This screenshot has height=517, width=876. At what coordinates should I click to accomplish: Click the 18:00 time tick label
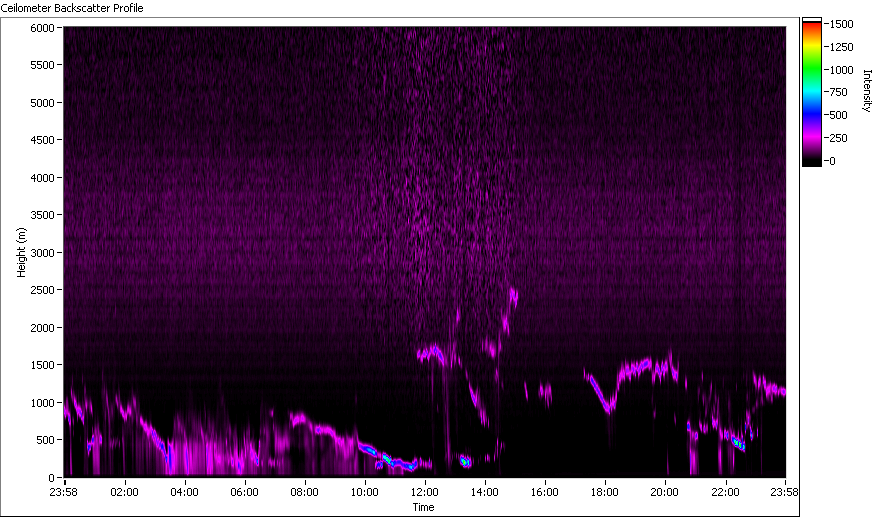(x=604, y=492)
